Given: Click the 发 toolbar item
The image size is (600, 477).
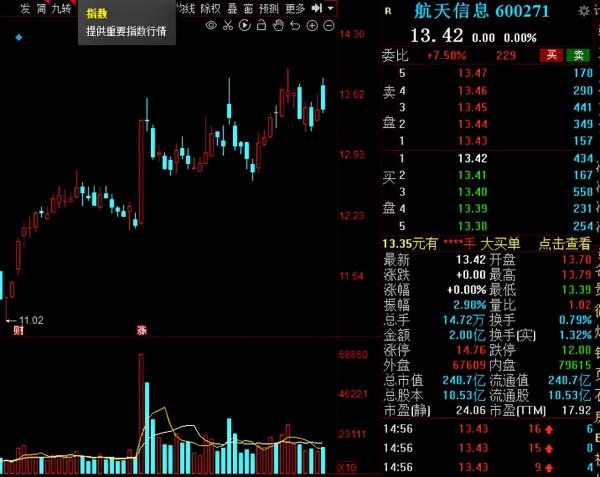Looking at the screenshot, I should click(25, 8).
